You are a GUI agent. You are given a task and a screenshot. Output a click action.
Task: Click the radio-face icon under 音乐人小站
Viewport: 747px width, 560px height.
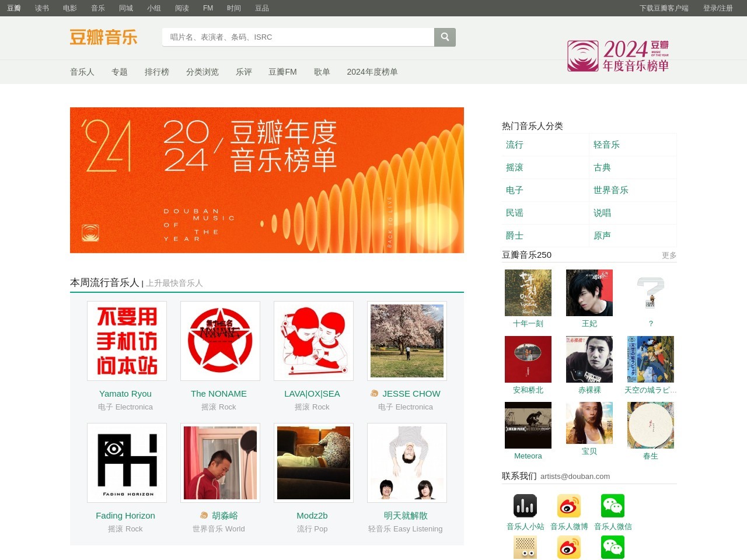coord(525,547)
